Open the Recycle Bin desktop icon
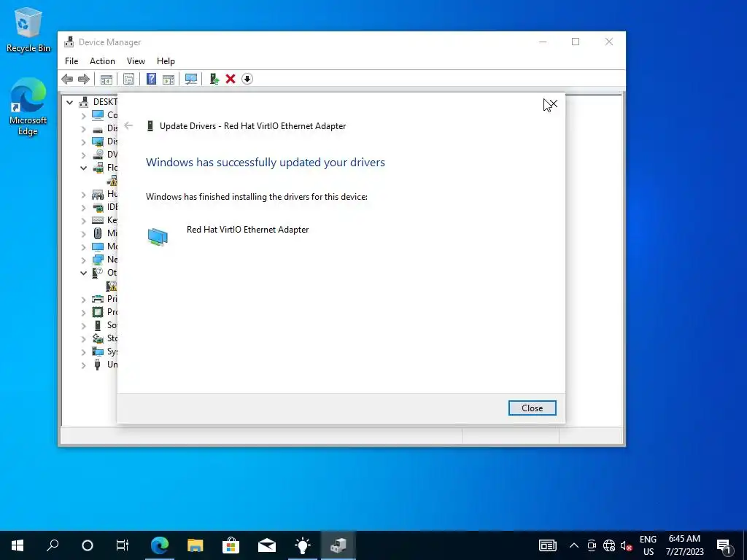Image resolution: width=747 pixels, height=560 pixels. pyautogui.click(x=28, y=29)
